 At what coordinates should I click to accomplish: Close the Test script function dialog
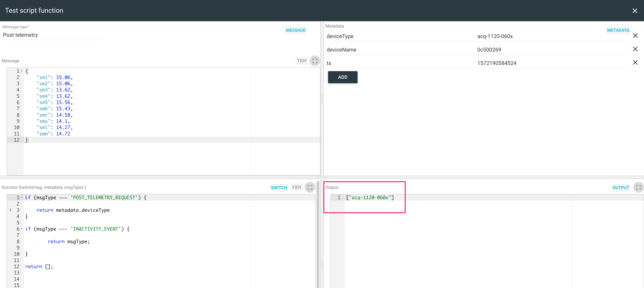pos(634,11)
